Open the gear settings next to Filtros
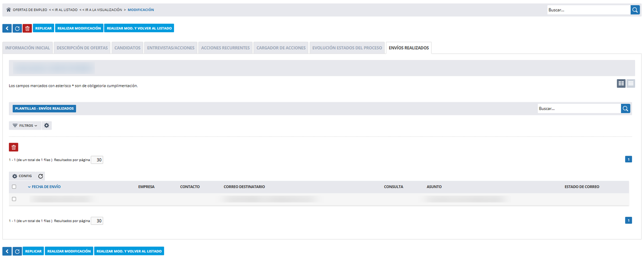The height and width of the screenshot is (258, 644). click(47, 126)
